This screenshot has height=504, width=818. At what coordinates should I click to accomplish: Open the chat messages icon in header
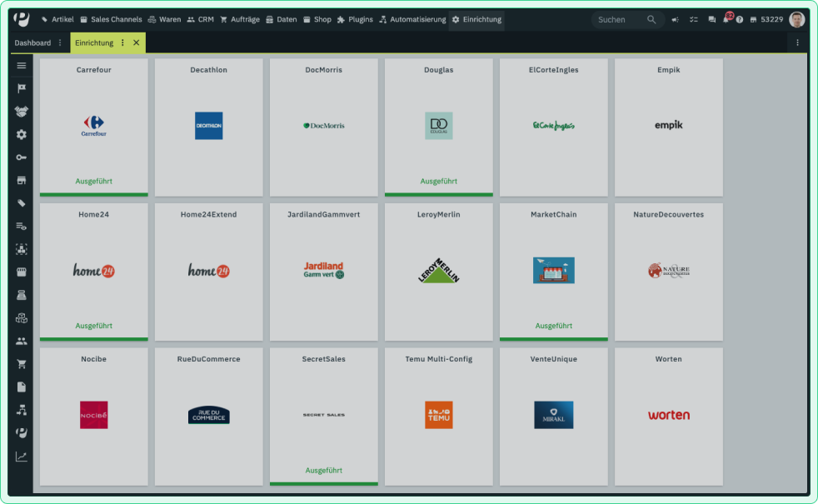711,20
